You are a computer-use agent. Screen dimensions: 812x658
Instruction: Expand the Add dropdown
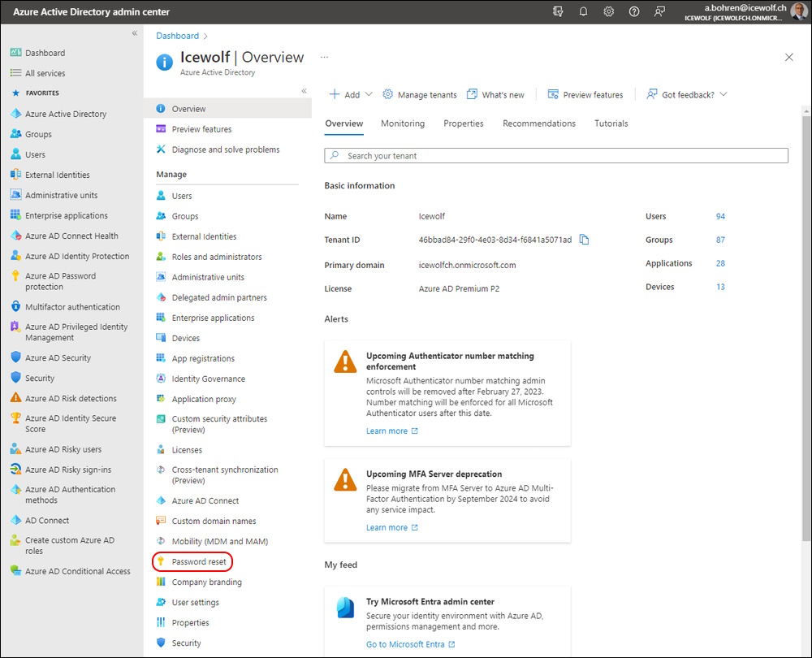pyautogui.click(x=351, y=95)
